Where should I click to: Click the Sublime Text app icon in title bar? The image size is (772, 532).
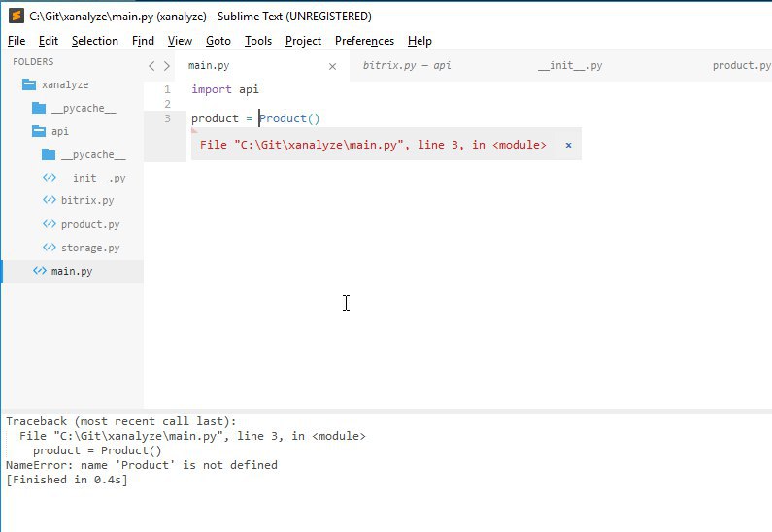(15, 16)
